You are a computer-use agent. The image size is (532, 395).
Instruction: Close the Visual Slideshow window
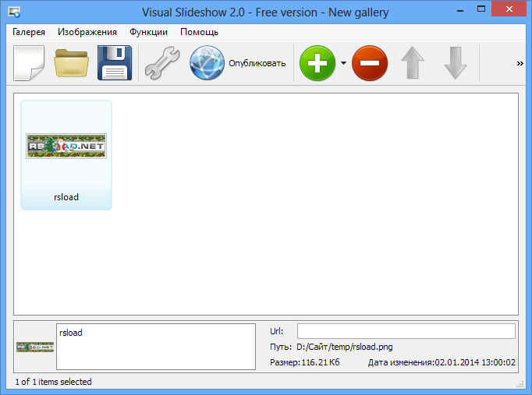pos(509,9)
